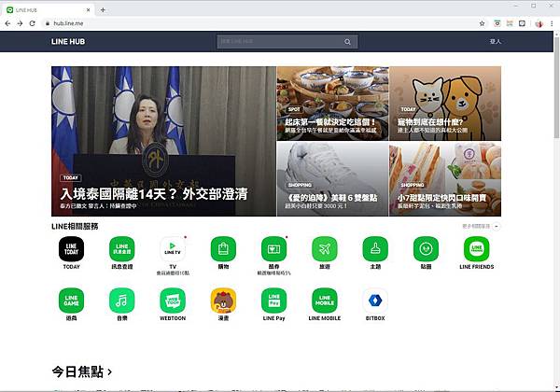560x392 pixels.
Task: Open the Brown bear manga (漫畫) icon
Action: [x=223, y=301]
